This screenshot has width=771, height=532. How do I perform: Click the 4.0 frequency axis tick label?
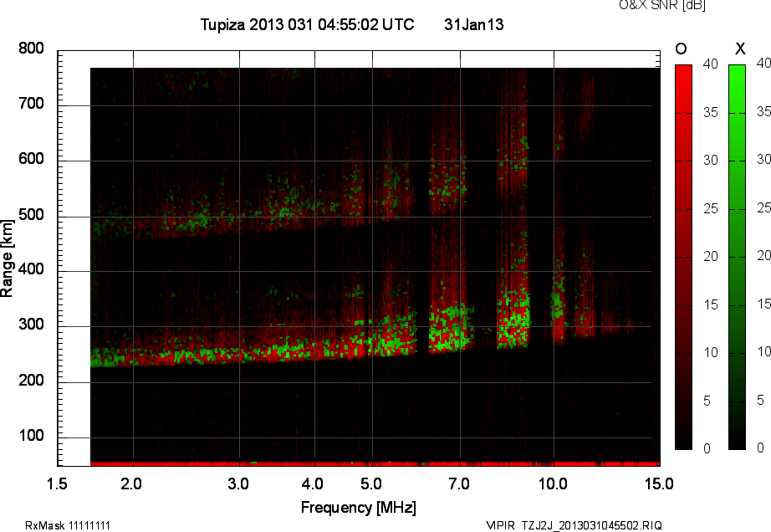coord(312,483)
